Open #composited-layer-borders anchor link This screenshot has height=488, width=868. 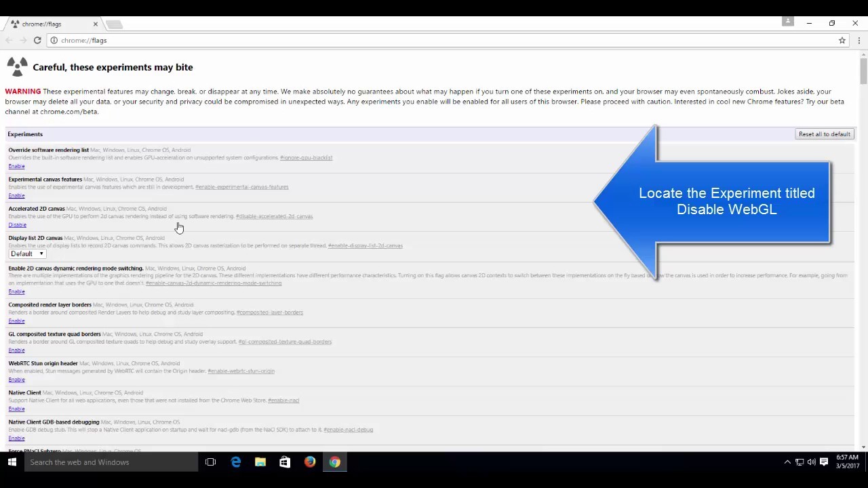coord(269,312)
